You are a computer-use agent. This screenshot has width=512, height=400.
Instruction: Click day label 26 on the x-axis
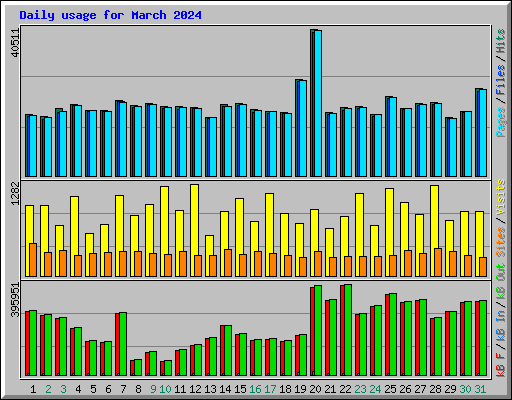[405, 389]
